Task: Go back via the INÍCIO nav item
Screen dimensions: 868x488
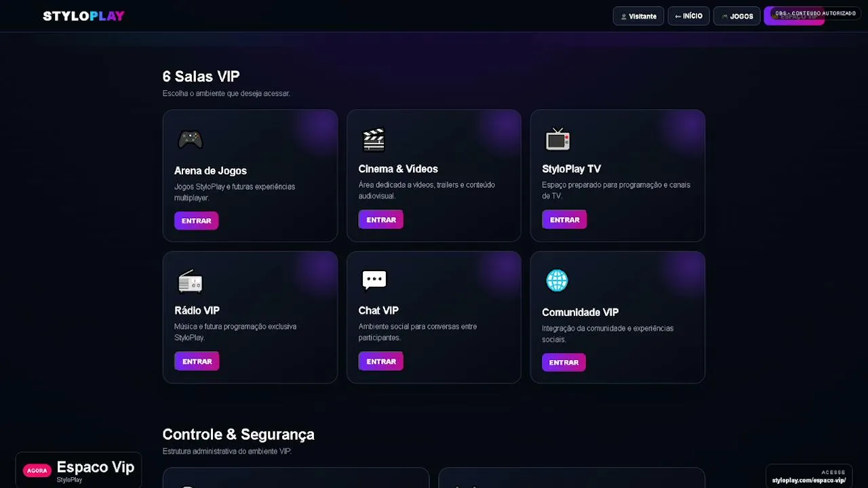Action: (688, 16)
